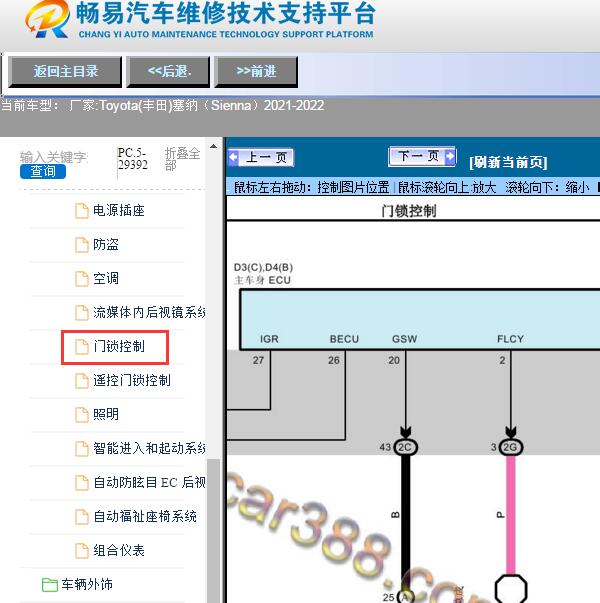Click the right arrow icon on 下一页
This screenshot has height=603, width=600.
(x=450, y=156)
